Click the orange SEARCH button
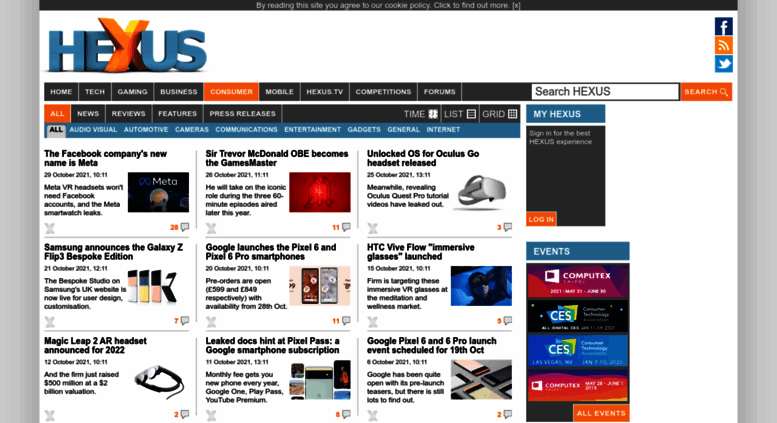 (x=706, y=92)
